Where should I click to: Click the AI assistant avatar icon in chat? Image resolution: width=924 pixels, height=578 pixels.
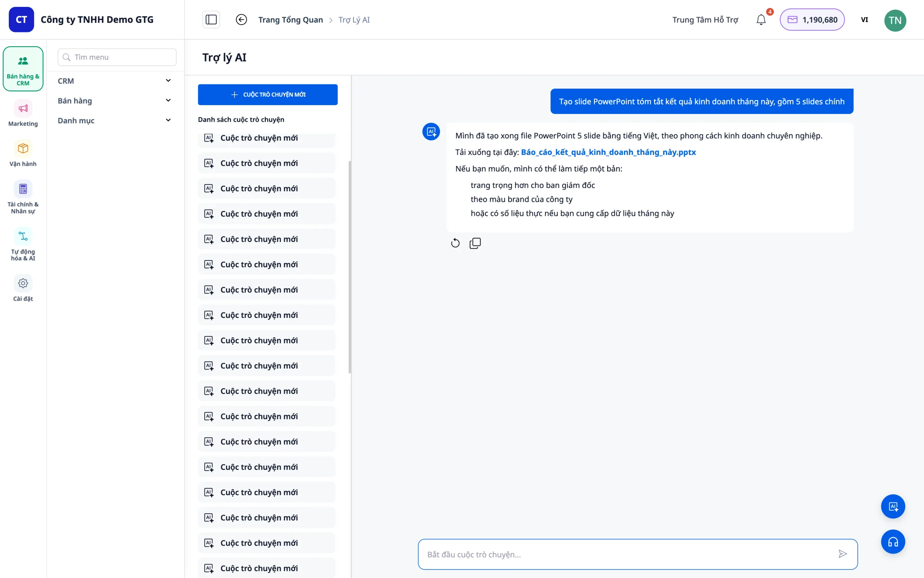(431, 131)
